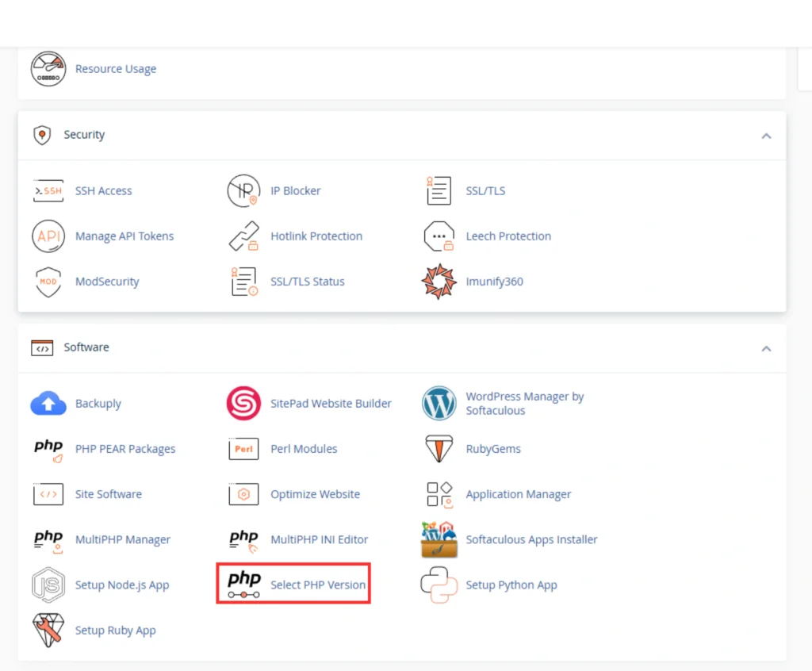This screenshot has height=671, width=812.
Task: Open Setup Python App link
Action: coord(511,585)
